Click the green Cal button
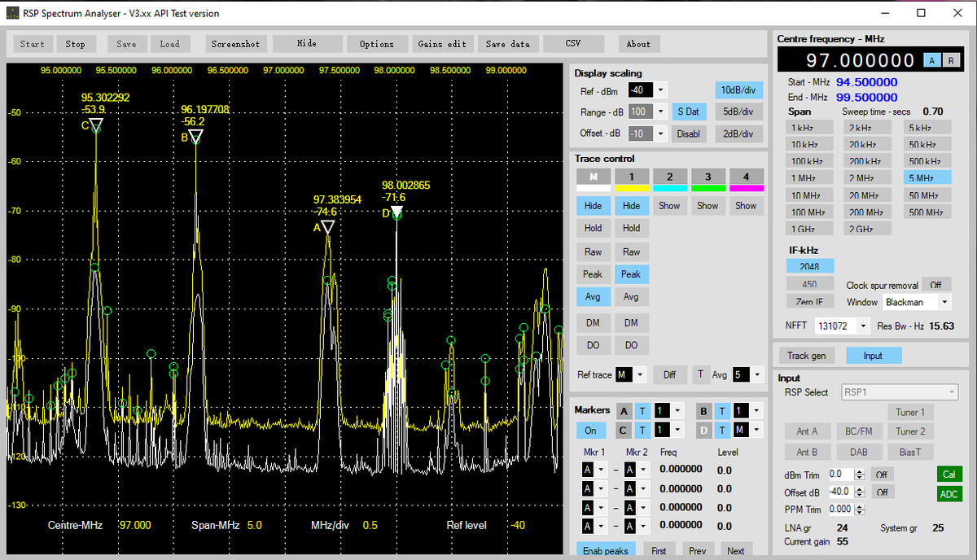The height and width of the screenshot is (560, 977). click(949, 474)
